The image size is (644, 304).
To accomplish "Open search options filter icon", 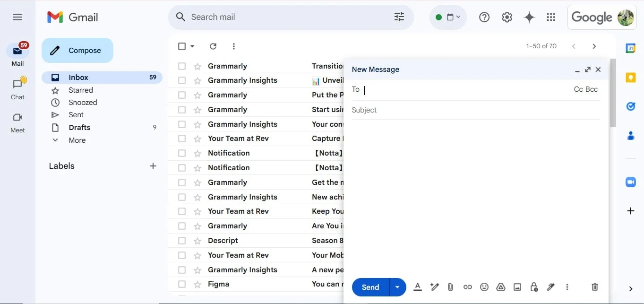I will tap(399, 17).
